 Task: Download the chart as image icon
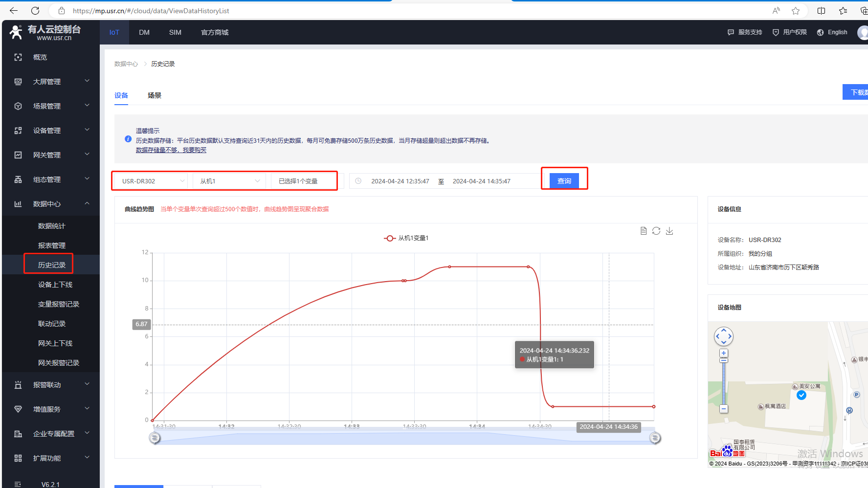tap(669, 231)
